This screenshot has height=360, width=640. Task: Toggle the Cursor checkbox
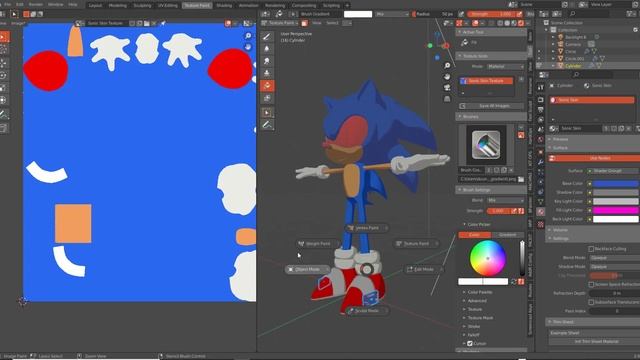[x=470, y=344]
